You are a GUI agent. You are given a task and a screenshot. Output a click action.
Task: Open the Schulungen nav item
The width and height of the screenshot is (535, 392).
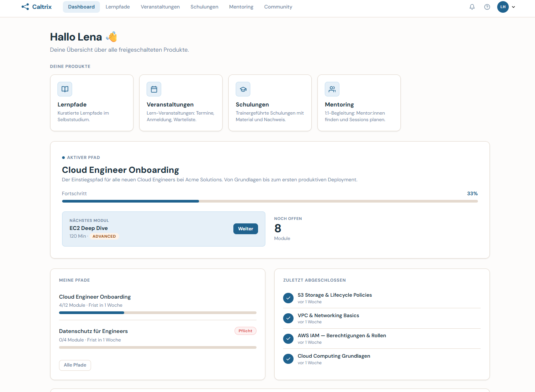204,7
